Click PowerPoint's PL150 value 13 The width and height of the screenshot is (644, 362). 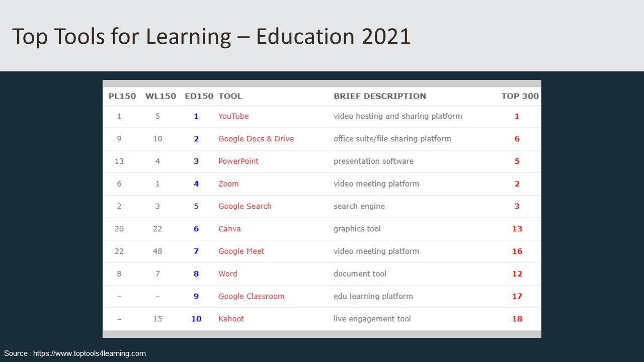[119, 161]
